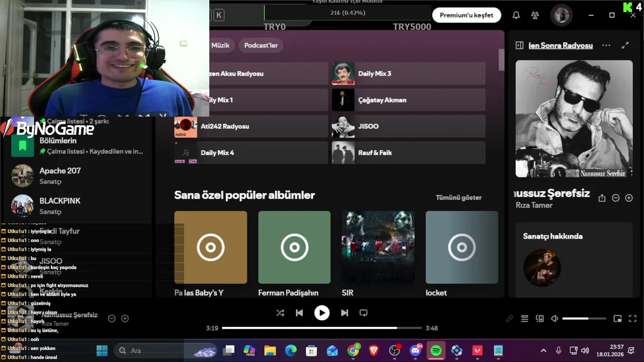Image resolution: width=644 pixels, height=362 pixels.
Task: Open the Sezen Aksu Radyosu tile
Action: (x=269, y=73)
